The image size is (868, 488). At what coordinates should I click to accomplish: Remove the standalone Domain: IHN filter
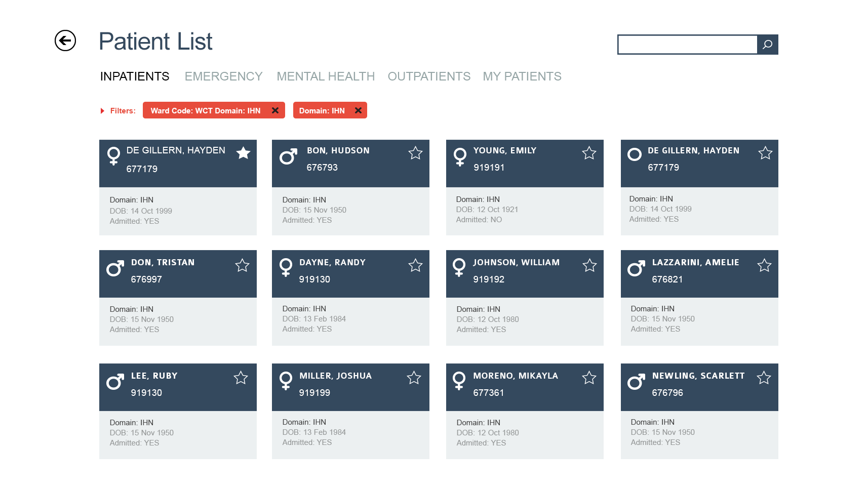pyautogui.click(x=358, y=110)
